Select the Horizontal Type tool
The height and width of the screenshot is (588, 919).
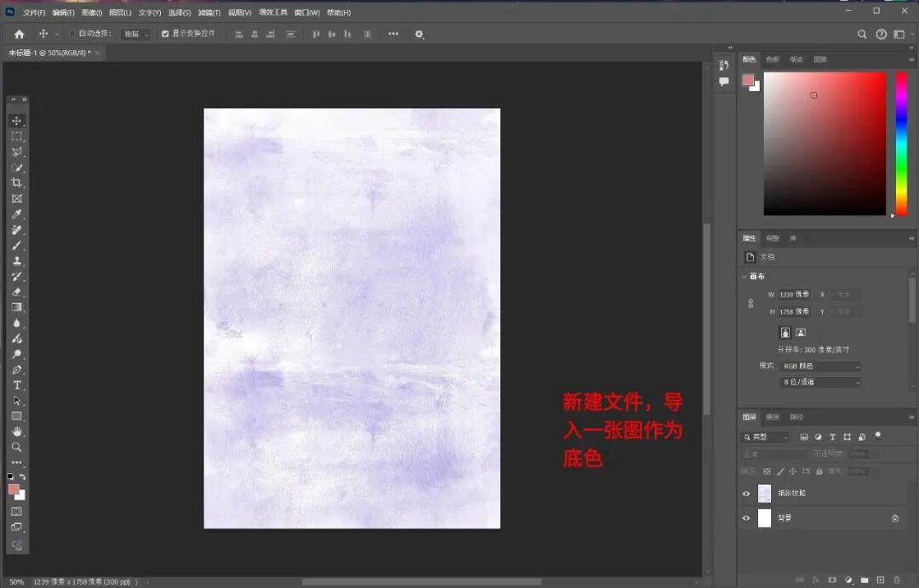[x=16, y=385]
